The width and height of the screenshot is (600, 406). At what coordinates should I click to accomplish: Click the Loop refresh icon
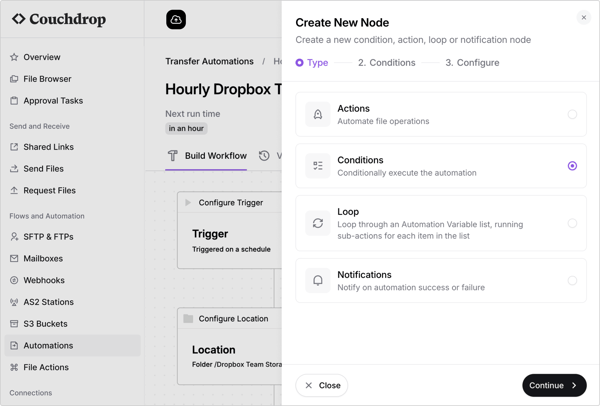(x=318, y=223)
